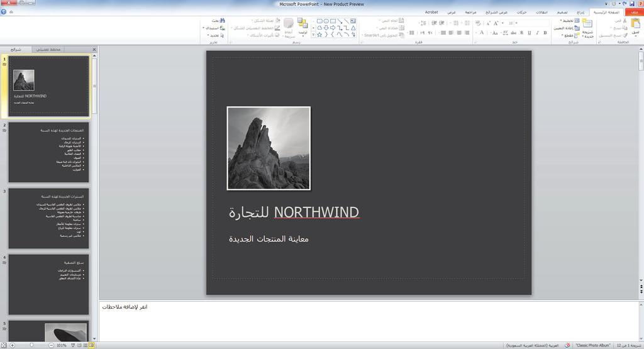Close the slides pane with X
The image size is (644, 349).
pos(94,49)
